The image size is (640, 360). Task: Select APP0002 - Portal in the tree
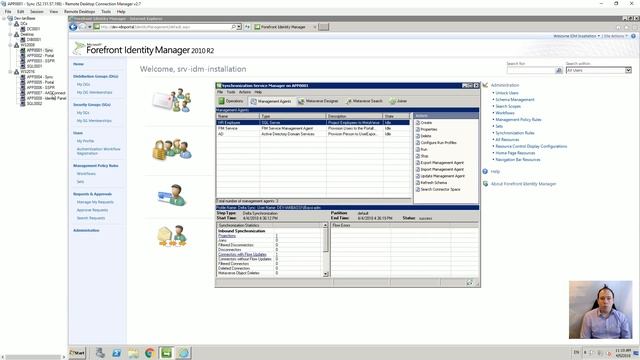pos(40,56)
